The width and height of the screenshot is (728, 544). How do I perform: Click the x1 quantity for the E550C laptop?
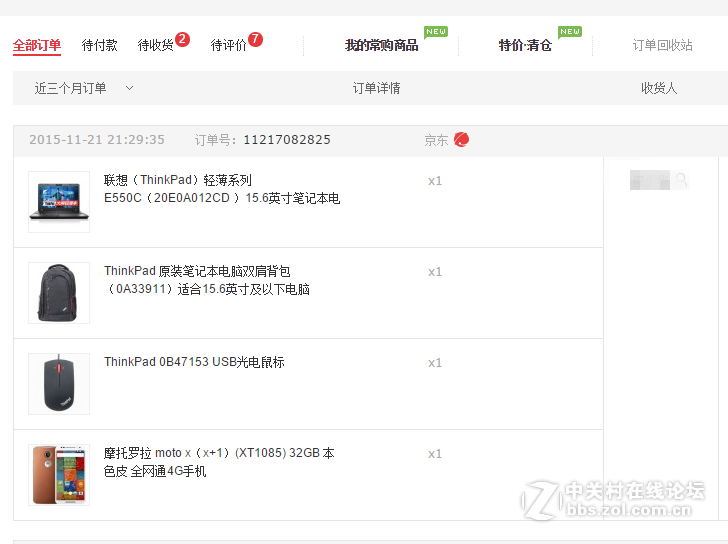click(435, 181)
